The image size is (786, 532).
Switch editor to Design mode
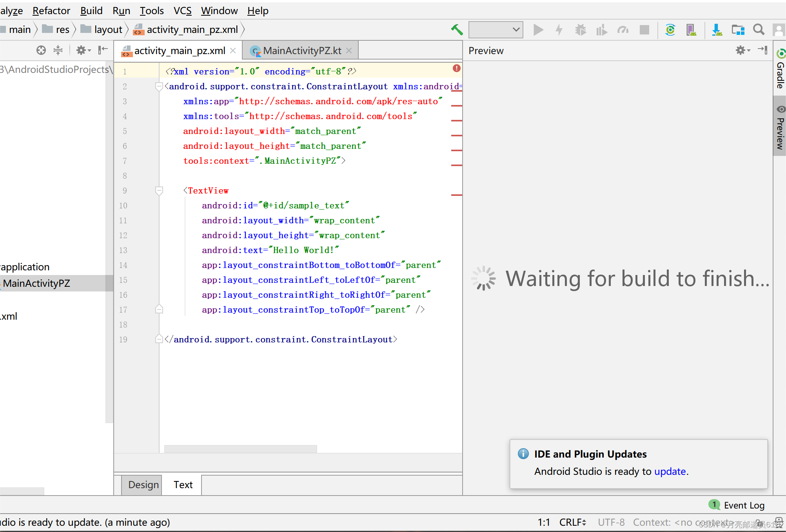pos(143,485)
